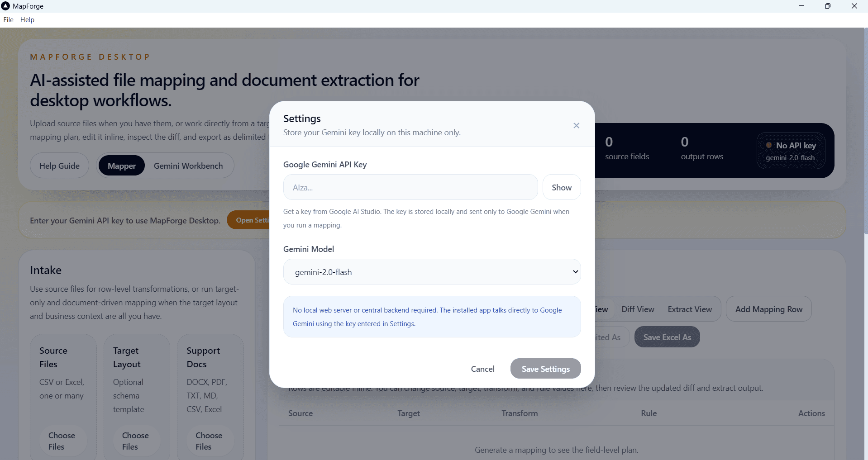Click the 'MAPFORGE DESKTOP' heading label
Image resolution: width=868 pixels, height=460 pixels.
(90, 57)
